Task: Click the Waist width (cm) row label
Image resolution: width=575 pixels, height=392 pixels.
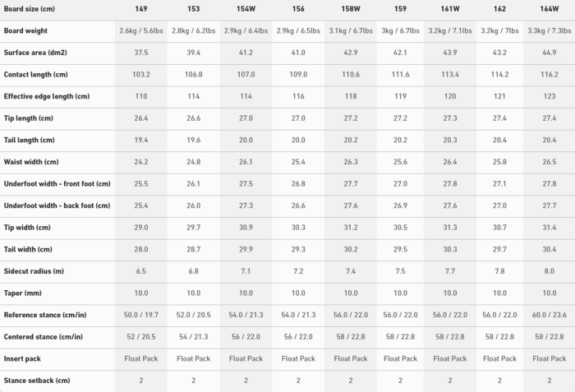Action: tap(31, 162)
